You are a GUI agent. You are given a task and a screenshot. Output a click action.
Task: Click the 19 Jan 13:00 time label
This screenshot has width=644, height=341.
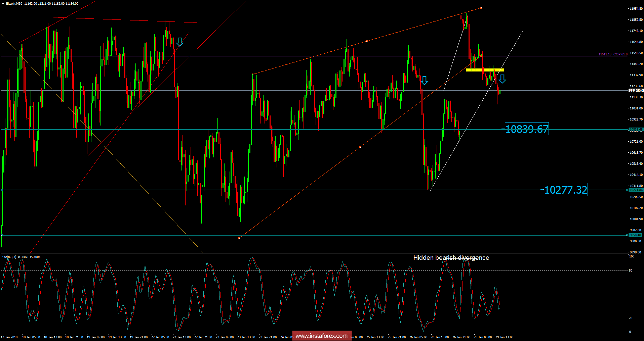(117, 337)
